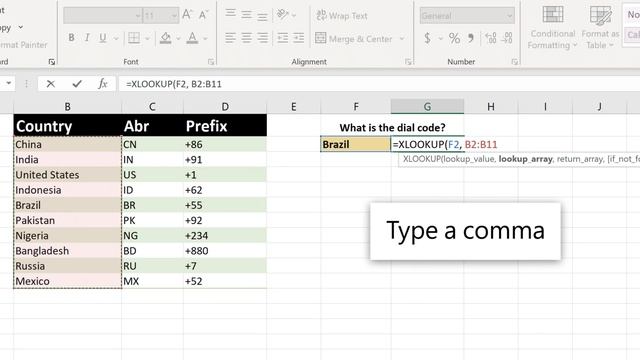The height and width of the screenshot is (360, 640).
Task: Confirm formula with checkmark icon
Action: click(x=77, y=84)
